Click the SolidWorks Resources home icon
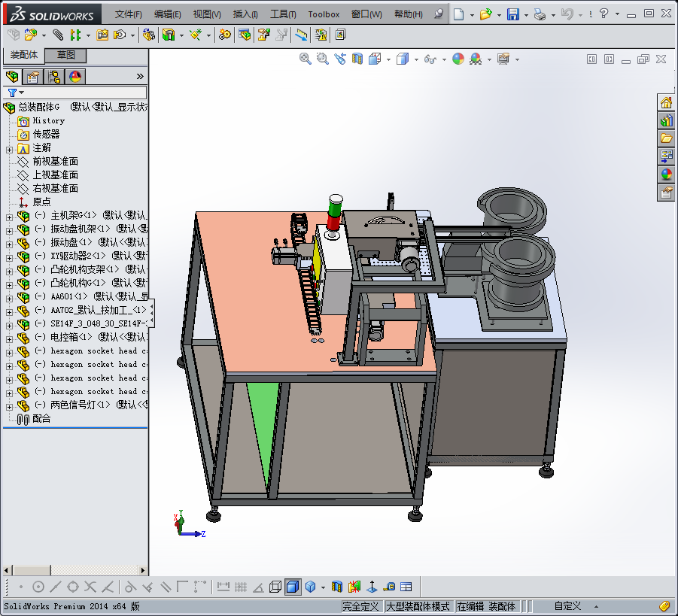Image resolution: width=678 pixels, height=616 pixels. (666, 103)
